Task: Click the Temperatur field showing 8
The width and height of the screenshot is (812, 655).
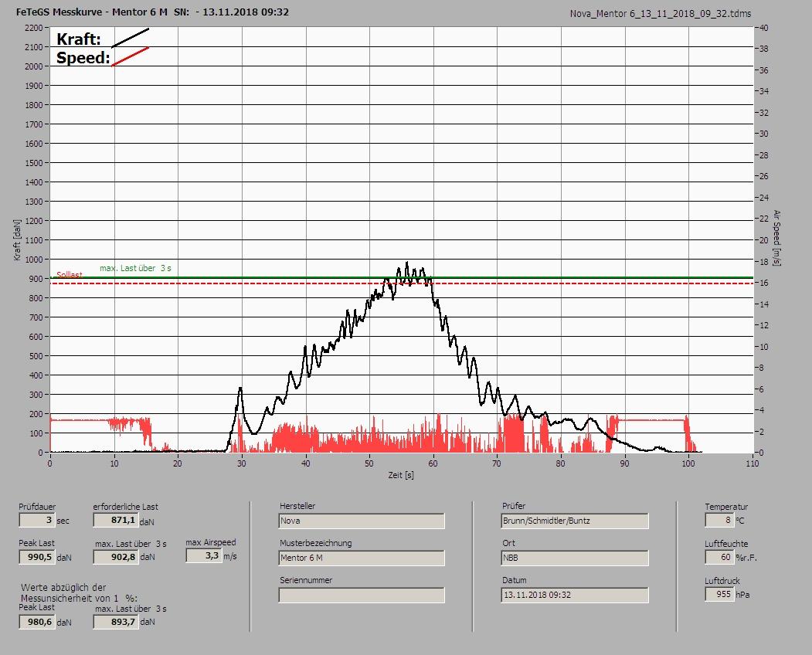Action: (719, 520)
